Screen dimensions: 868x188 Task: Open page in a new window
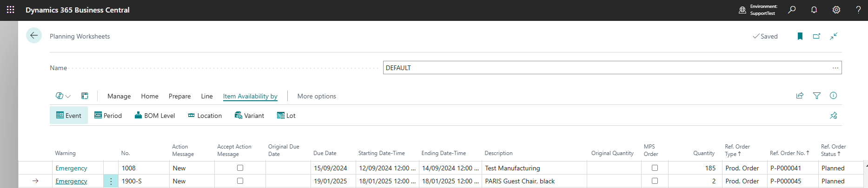817,36
